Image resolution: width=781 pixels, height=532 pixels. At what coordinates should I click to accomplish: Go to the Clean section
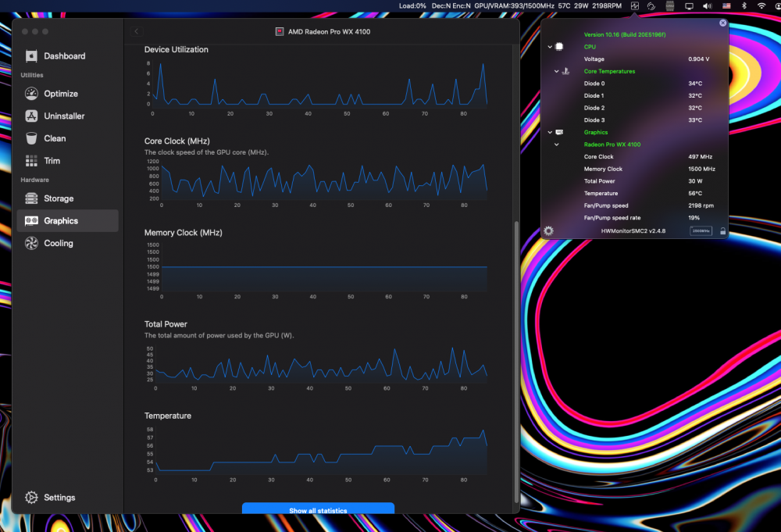[68, 138]
